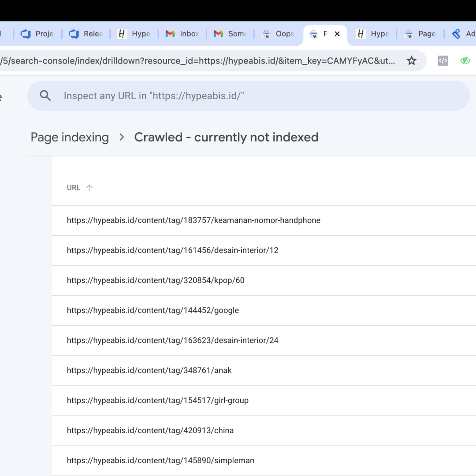Switch to the Gmail Inbox tab

tap(182, 33)
